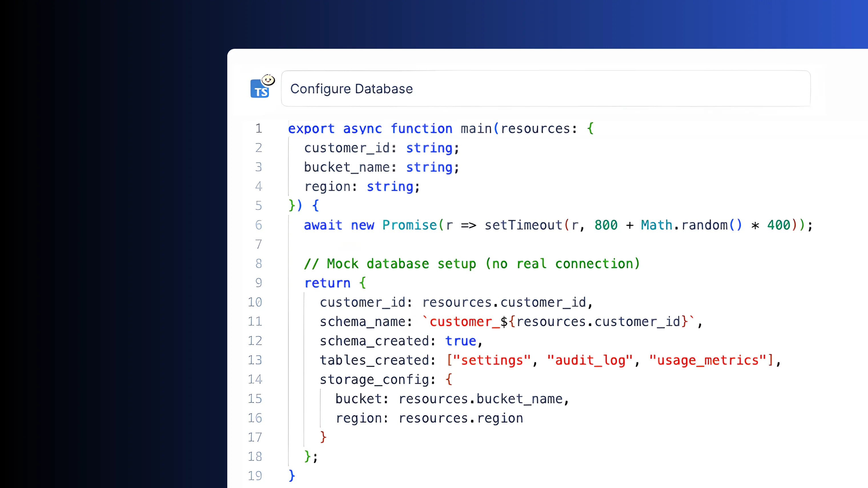Select the true value on line 12
This screenshot has width=868, height=488.
tap(461, 340)
